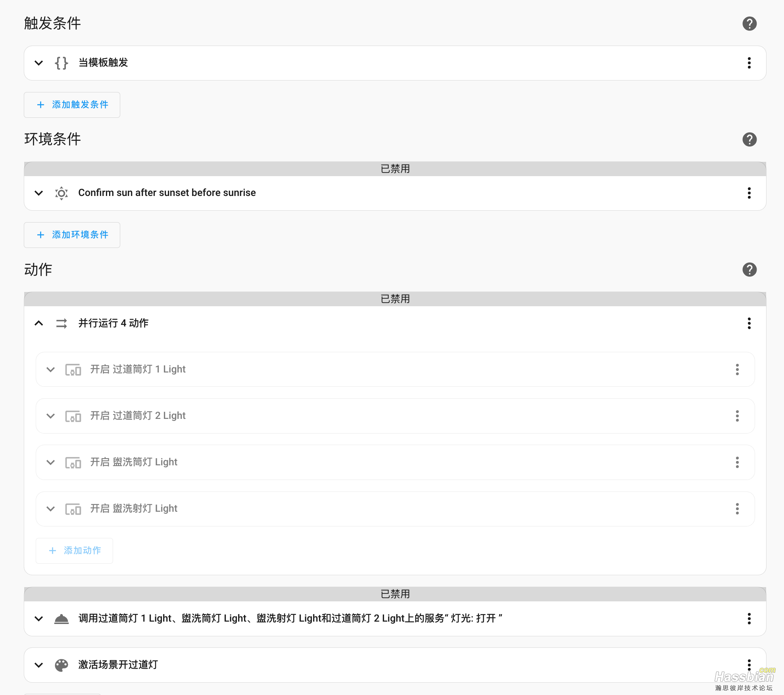
Task: Click 已禁用 banner above service action
Action: click(395, 594)
